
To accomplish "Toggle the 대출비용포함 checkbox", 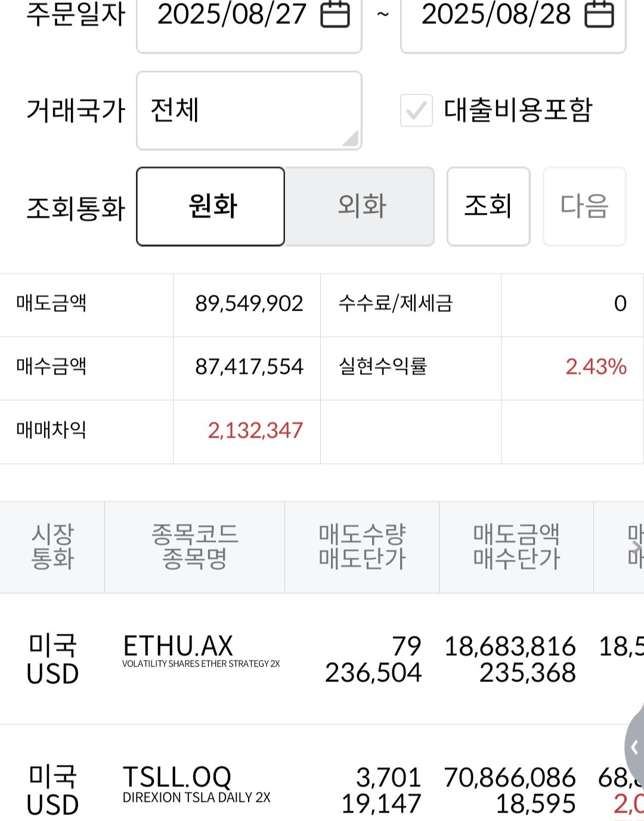I will (416, 110).
